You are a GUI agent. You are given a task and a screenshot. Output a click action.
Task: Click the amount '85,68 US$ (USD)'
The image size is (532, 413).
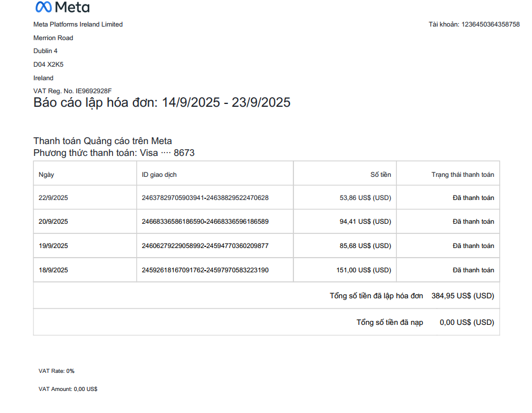point(365,246)
